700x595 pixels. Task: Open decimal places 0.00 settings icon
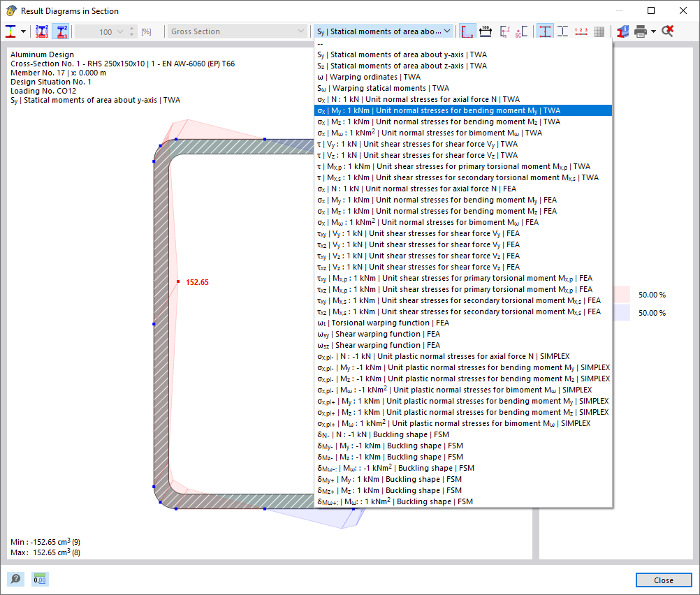pos(40,579)
